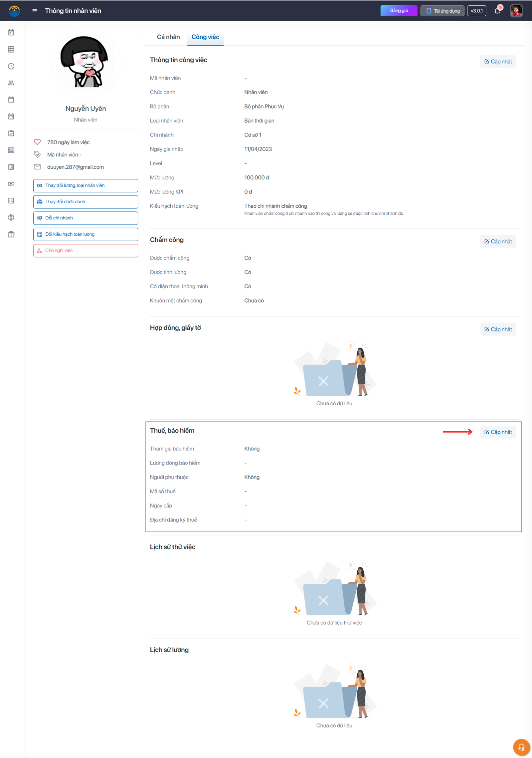Image resolution: width=532 pixels, height=758 pixels.
Task: Open the hamburger menu in header
Action: [35, 11]
